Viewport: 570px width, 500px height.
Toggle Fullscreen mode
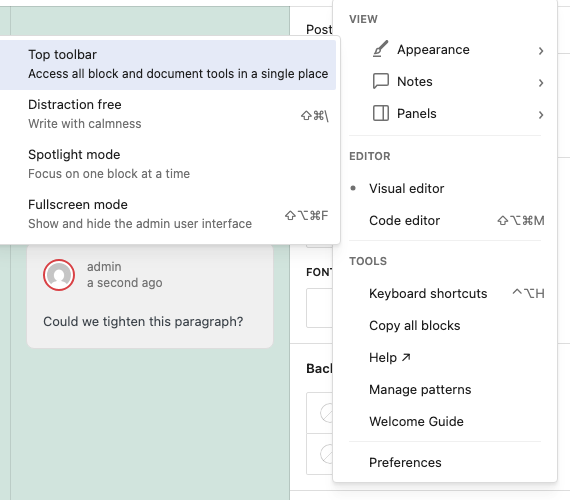point(168,214)
